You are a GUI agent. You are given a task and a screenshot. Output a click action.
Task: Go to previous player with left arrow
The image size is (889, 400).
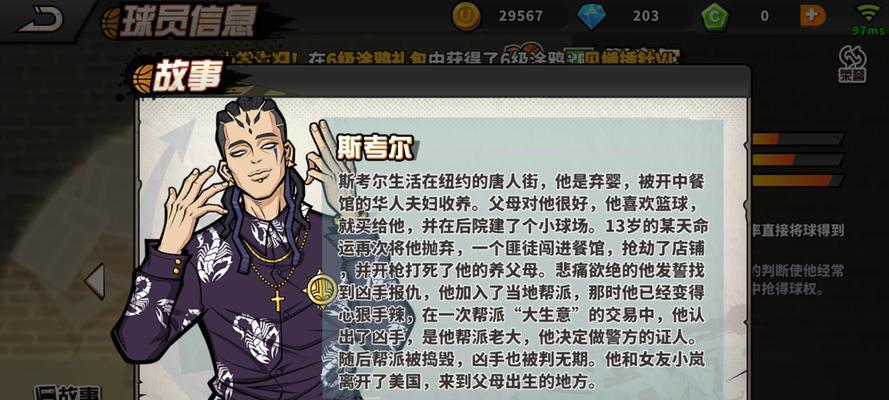[95, 281]
